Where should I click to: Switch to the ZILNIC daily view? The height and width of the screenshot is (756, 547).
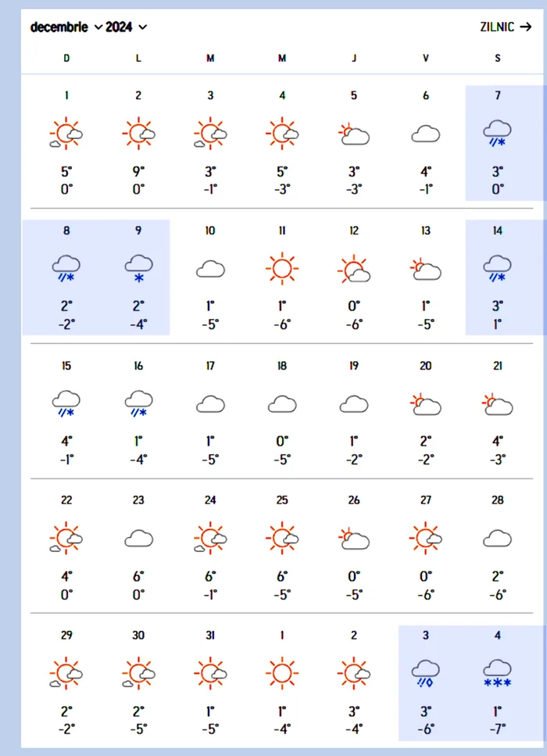pyautogui.click(x=506, y=27)
